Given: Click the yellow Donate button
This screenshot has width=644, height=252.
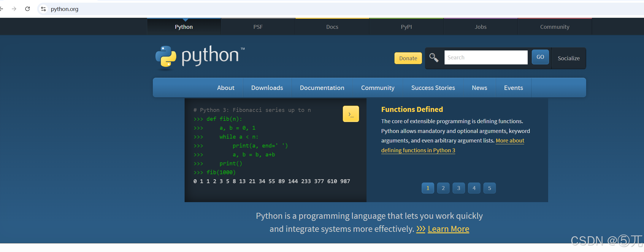Looking at the screenshot, I should click(x=408, y=58).
